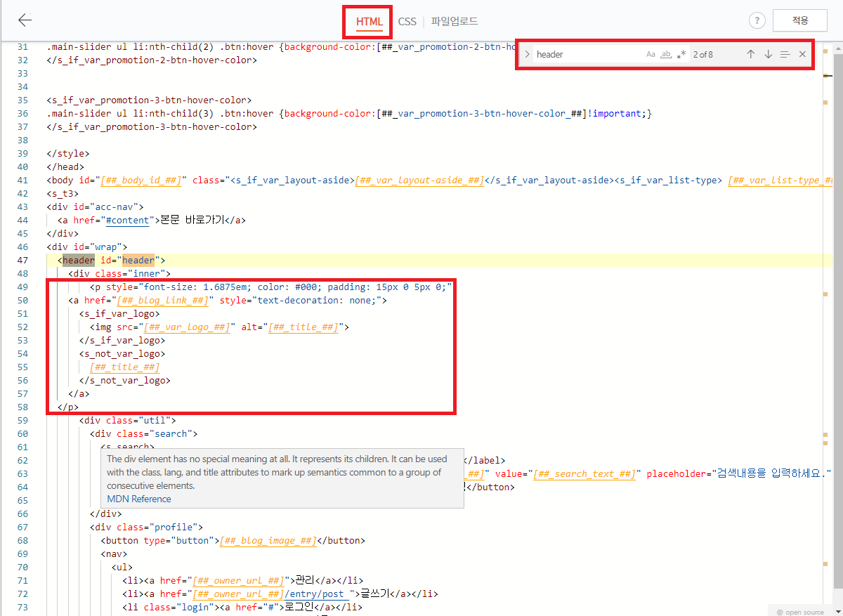Toggle find in selection icon
843x616 pixels.
pyautogui.click(x=785, y=54)
